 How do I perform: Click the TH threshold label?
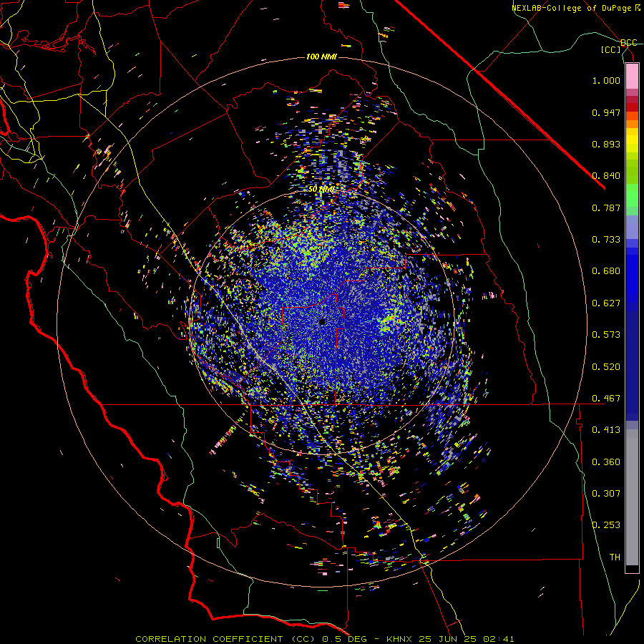click(x=615, y=557)
